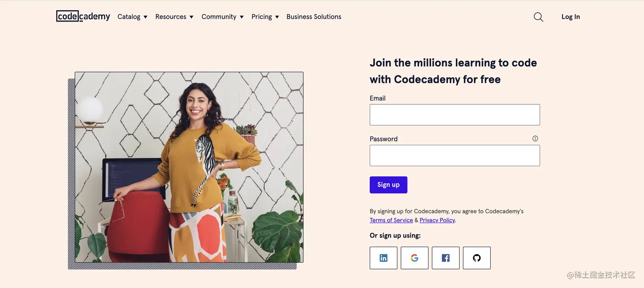Expand the Resources dropdown arrow
644x288 pixels.
coord(191,17)
